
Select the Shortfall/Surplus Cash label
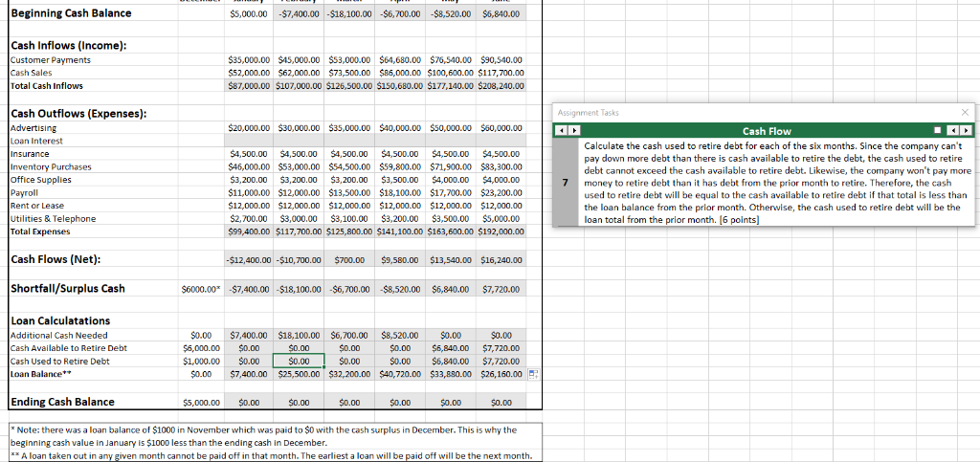tap(68, 289)
